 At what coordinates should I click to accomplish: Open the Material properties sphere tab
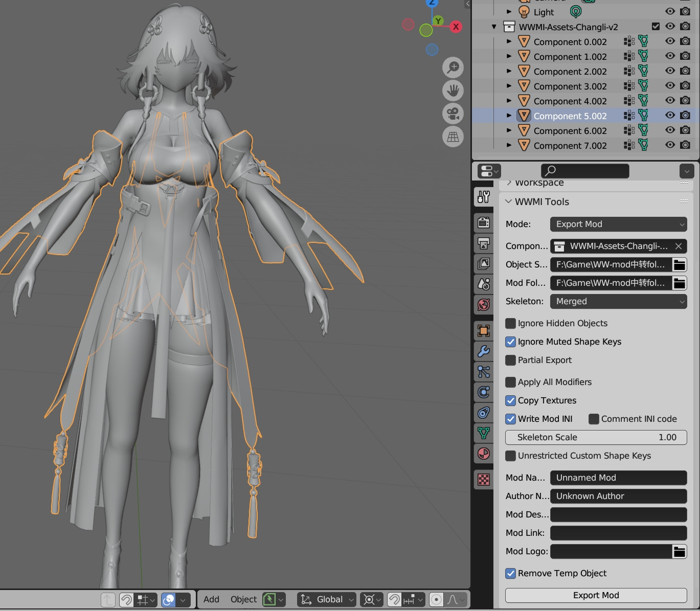point(483,454)
